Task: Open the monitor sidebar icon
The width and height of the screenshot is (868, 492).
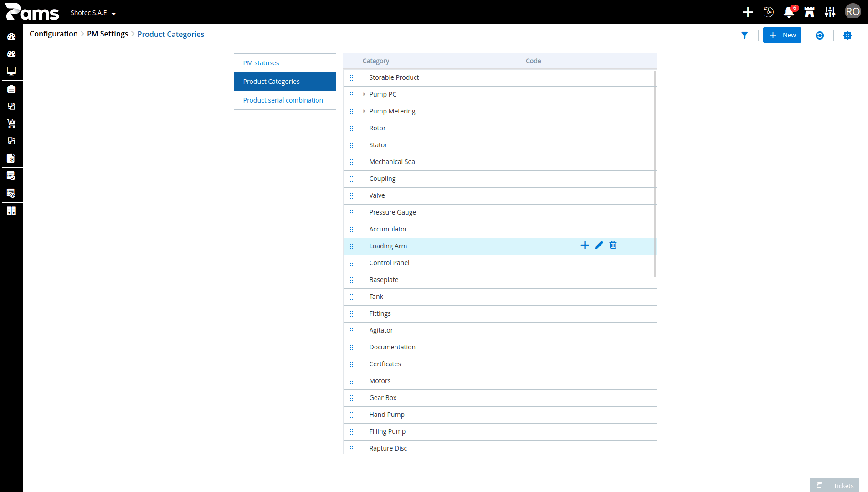Action: pos(11,71)
